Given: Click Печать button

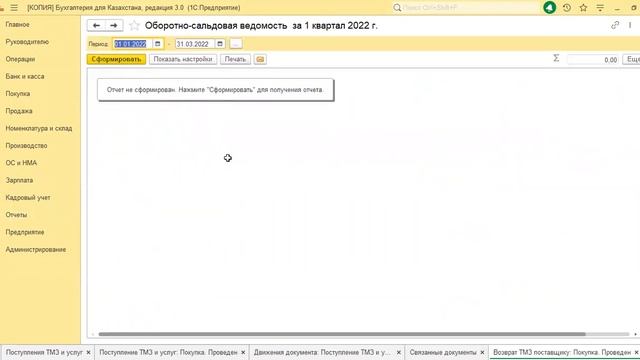Looking at the screenshot, I should click(235, 59).
